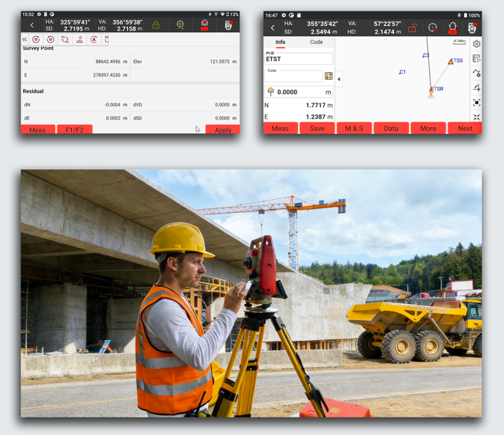This screenshot has width=504, height=435.
Task: Click the Pt ID field containing ETST
Action: point(299,58)
